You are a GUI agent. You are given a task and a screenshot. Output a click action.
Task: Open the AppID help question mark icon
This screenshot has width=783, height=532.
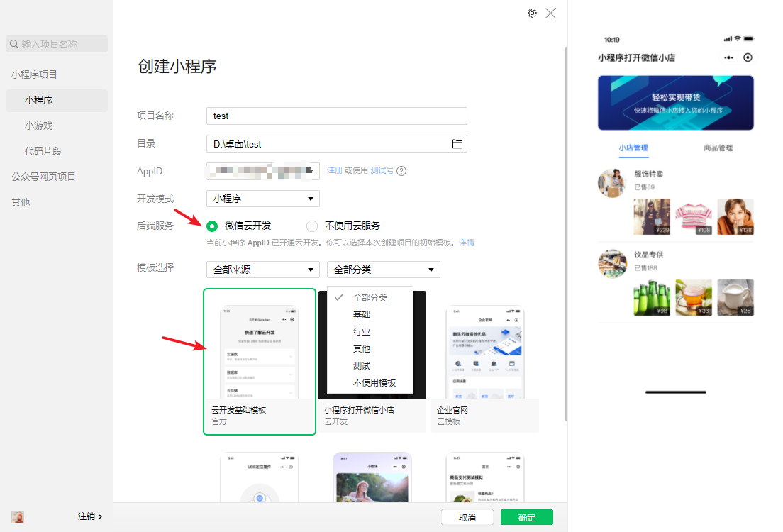(401, 171)
